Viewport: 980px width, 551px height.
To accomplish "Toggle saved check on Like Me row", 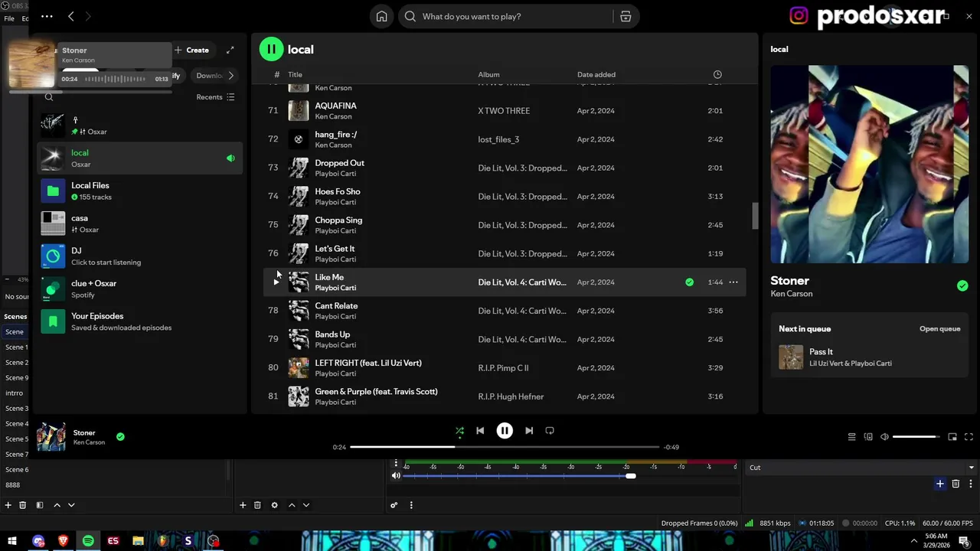I will [689, 282].
